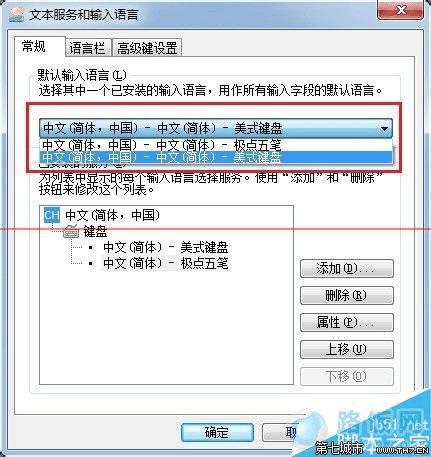The image size is (431, 457).
Task: Open 属性(P)... properties button
Action: point(347,322)
